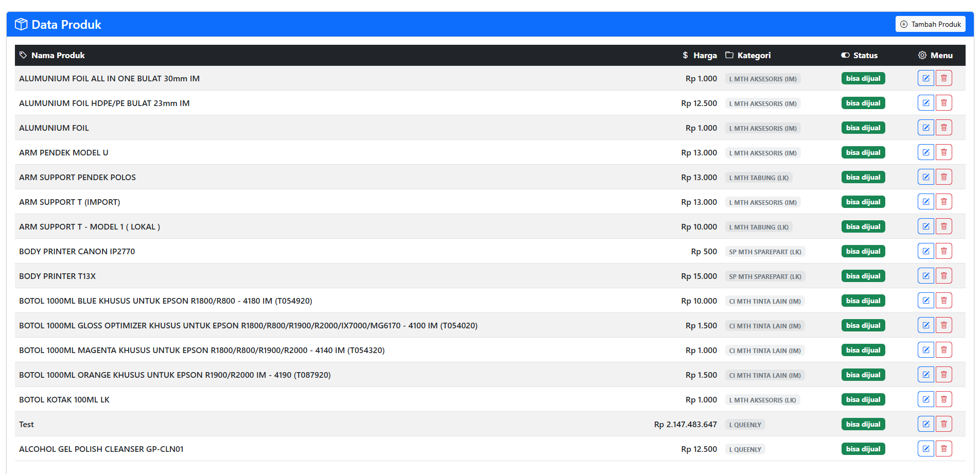Click the Kategori column header
Image resolution: width=980 pixels, height=474 pixels.
(x=754, y=55)
